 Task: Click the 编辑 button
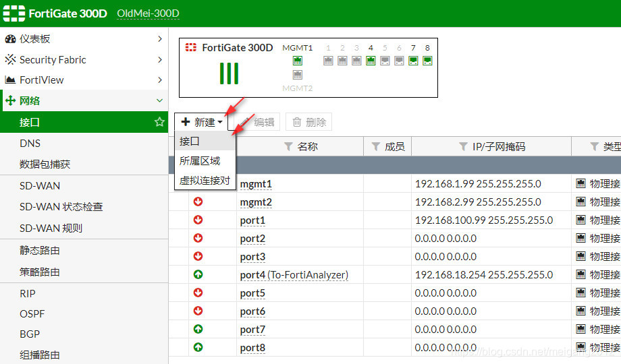(257, 122)
